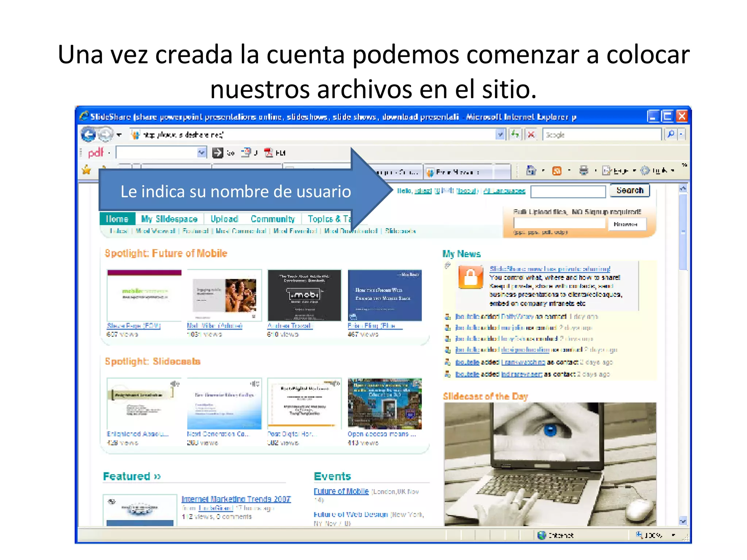Click the pdf toolbar logo
The image size is (747, 560).
click(x=96, y=152)
